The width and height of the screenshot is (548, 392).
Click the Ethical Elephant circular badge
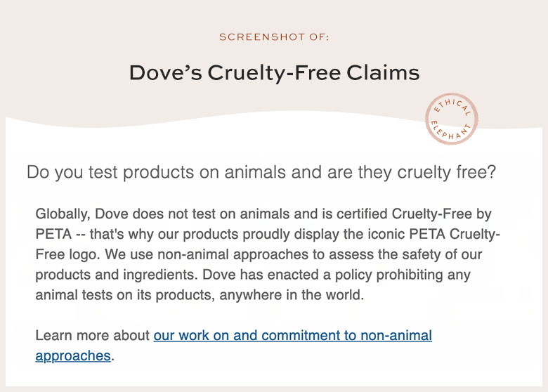(452, 119)
